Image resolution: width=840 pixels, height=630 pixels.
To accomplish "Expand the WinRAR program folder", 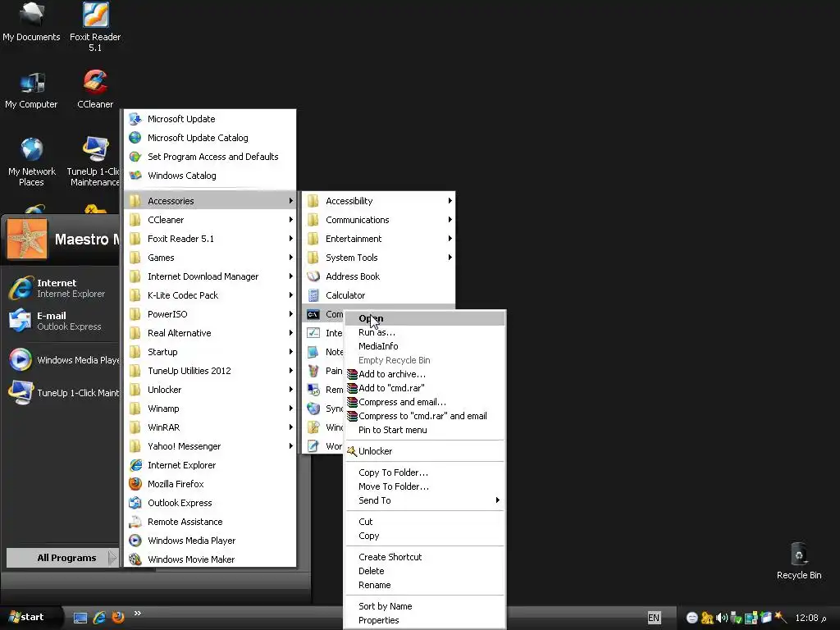I will pyautogui.click(x=210, y=427).
